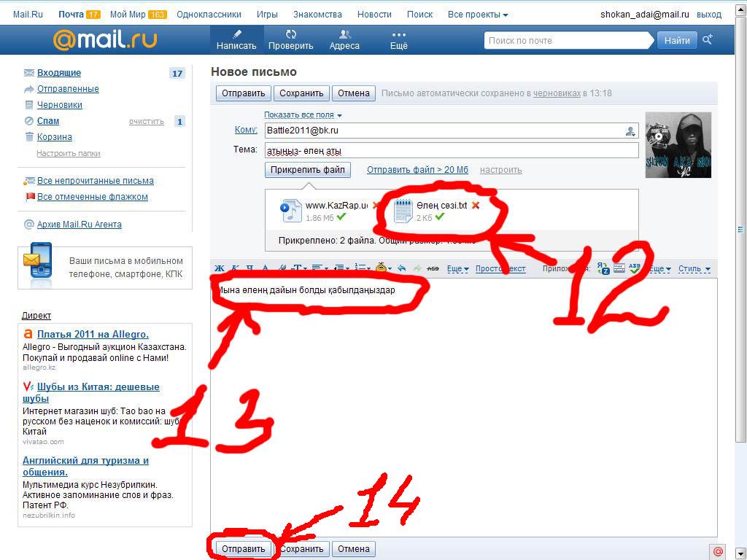This screenshot has width=747, height=560.
Task: Toggle bold formatting (Ж)
Action: 219,268
